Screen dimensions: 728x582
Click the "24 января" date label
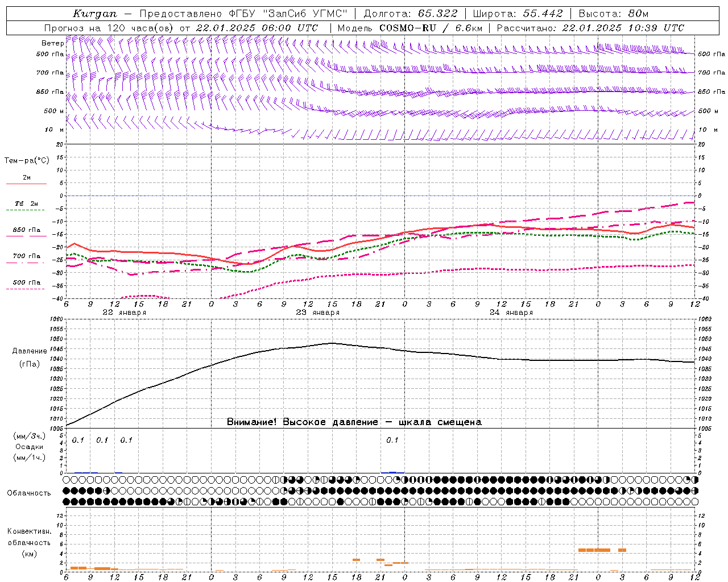point(511,313)
